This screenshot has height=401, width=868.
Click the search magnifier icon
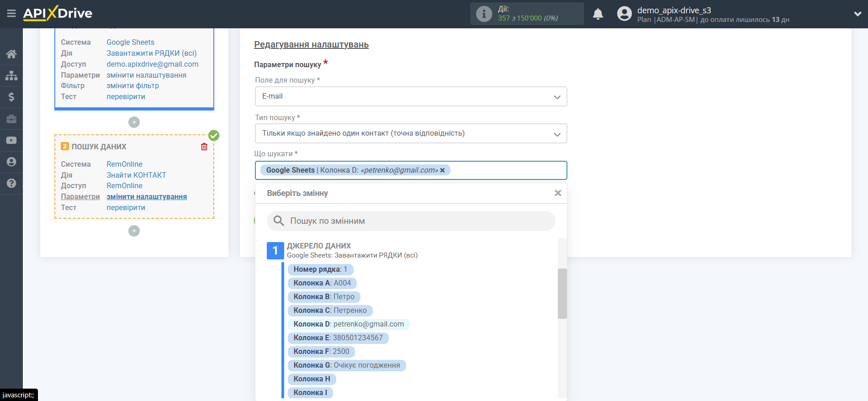pyautogui.click(x=279, y=221)
